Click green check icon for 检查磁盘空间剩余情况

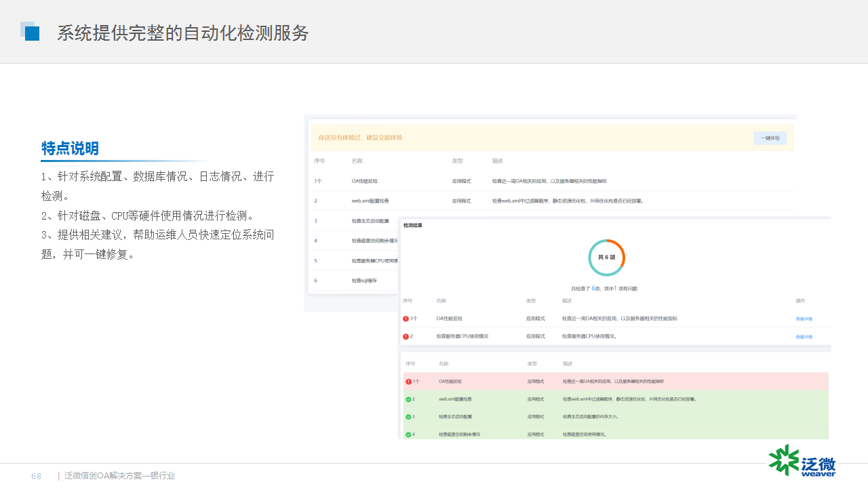[408, 434]
